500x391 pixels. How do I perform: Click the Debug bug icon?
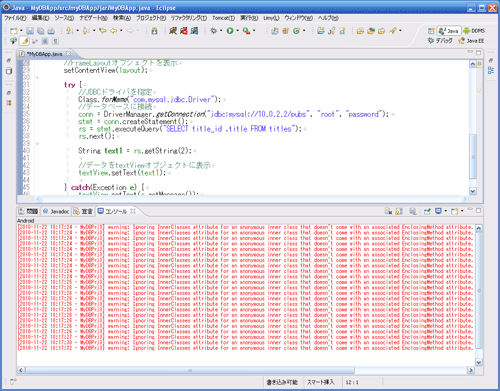coord(214,31)
